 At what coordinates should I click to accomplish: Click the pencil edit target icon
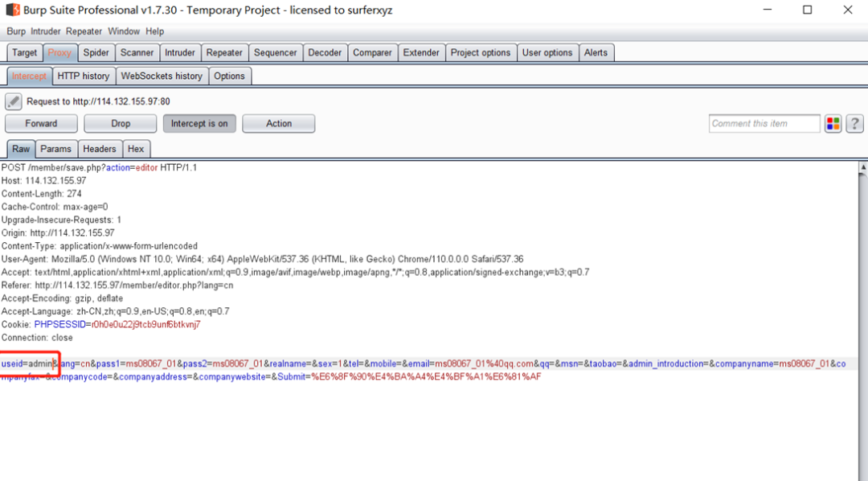click(14, 101)
